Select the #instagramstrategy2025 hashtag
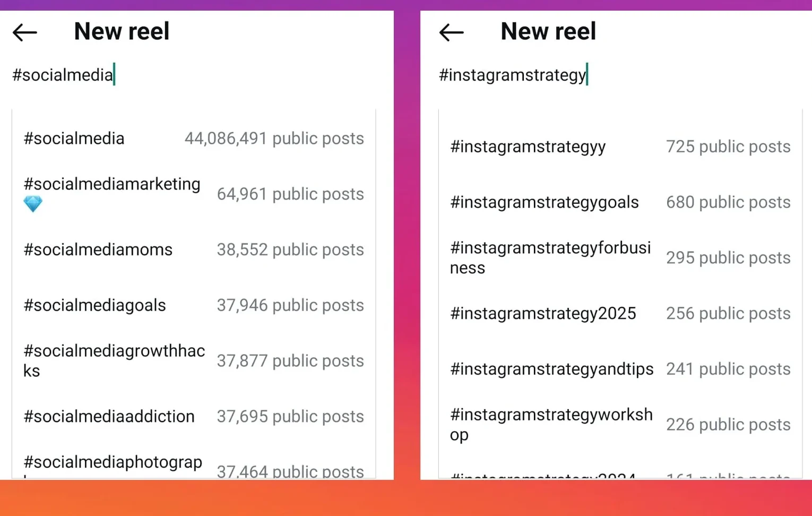812x516 pixels. pyautogui.click(x=620, y=313)
